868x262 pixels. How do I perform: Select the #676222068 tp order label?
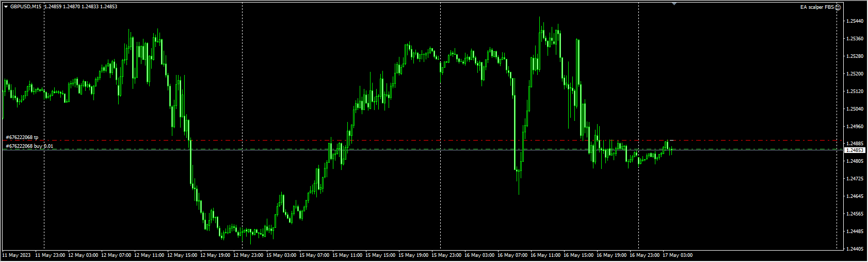tap(22, 137)
